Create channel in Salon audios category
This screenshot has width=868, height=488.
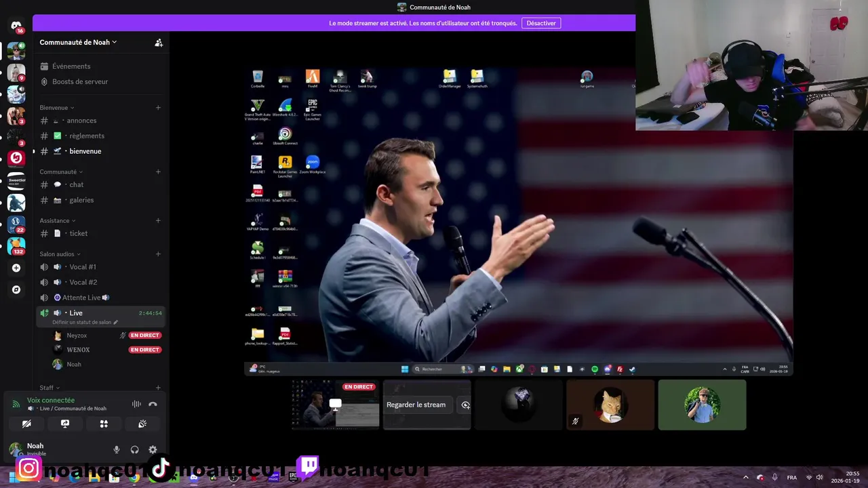coord(158,254)
